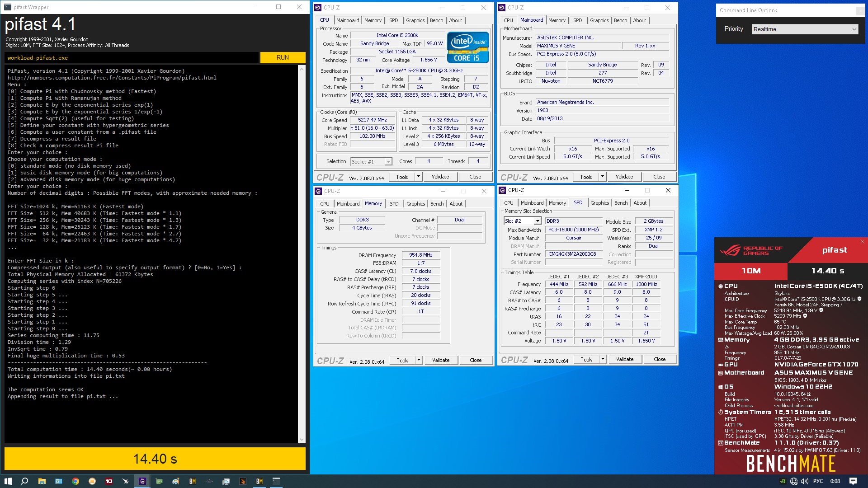The width and height of the screenshot is (868, 488).
Task: Click the first BM BenchMate taskbar icon
Action: click(193, 481)
